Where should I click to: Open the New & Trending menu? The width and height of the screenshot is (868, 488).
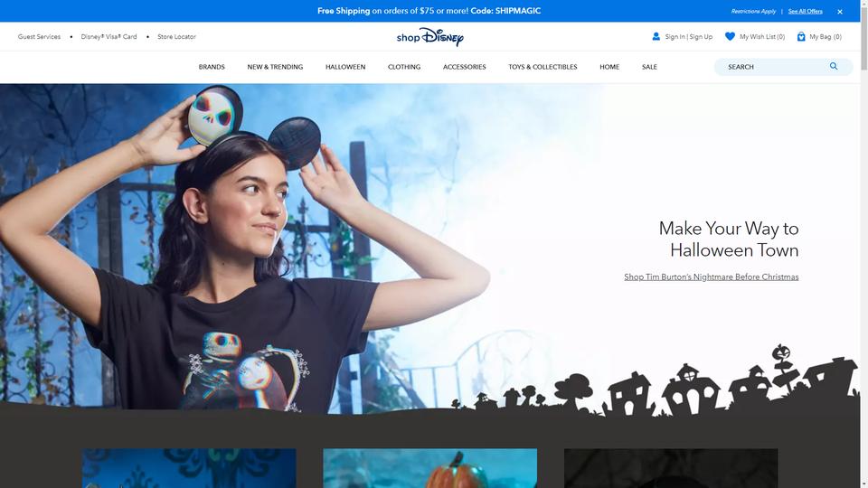pyautogui.click(x=275, y=67)
